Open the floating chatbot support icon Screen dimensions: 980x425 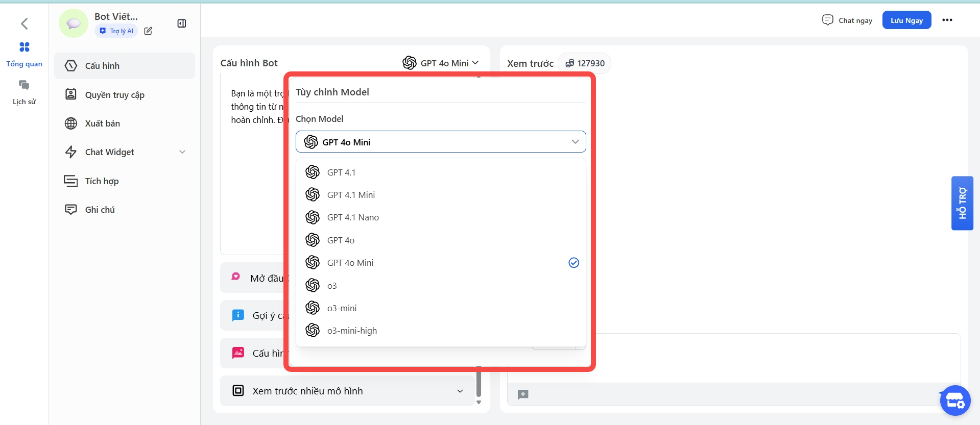(954, 401)
